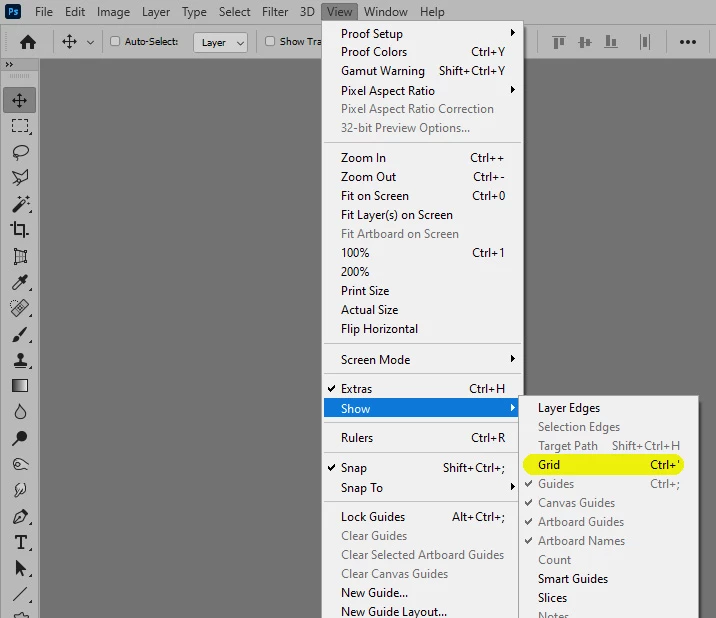This screenshot has width=716, height=618.
Task: Select the Pen tool
Action: click(20, 517)
